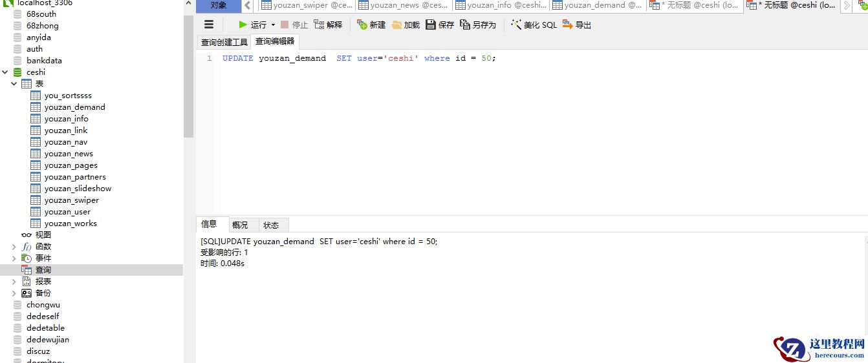The height and width of the screenshot is (363, 868).
Task: Run the query with 运行 button
Action: tap(252, 25)
